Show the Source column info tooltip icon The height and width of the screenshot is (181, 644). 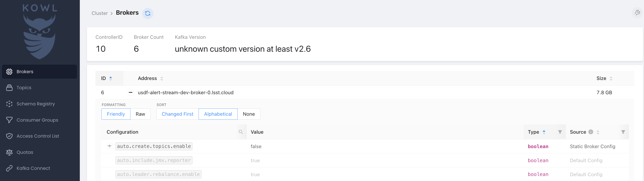tap(591, 132)
